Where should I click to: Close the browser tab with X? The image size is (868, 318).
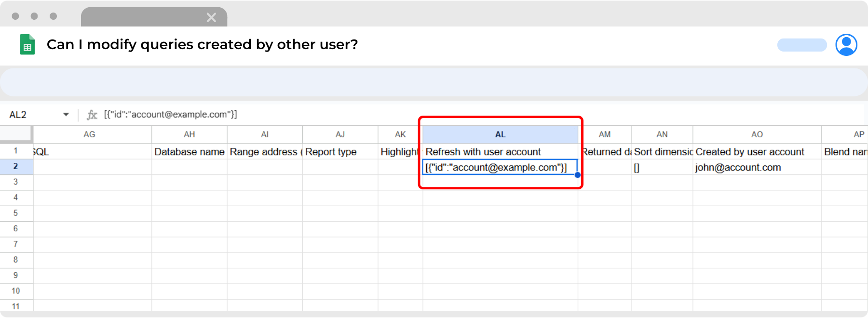pyautogui.click(x=211, y=18)
